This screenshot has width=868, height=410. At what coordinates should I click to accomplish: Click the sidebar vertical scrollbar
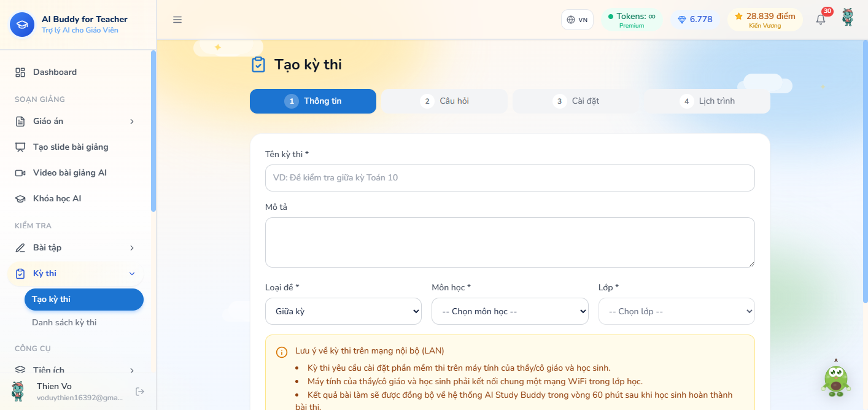click(x=153, y=131)
